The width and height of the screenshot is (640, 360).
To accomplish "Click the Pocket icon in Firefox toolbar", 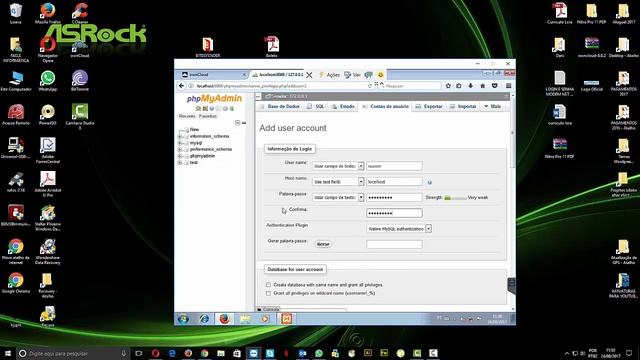I will (494, 86).
